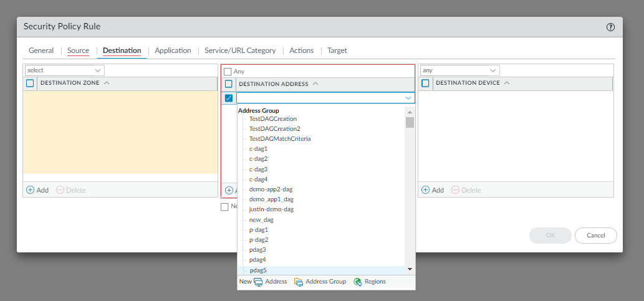Click sort arrow beside Destination Address header

pos(315,84)
